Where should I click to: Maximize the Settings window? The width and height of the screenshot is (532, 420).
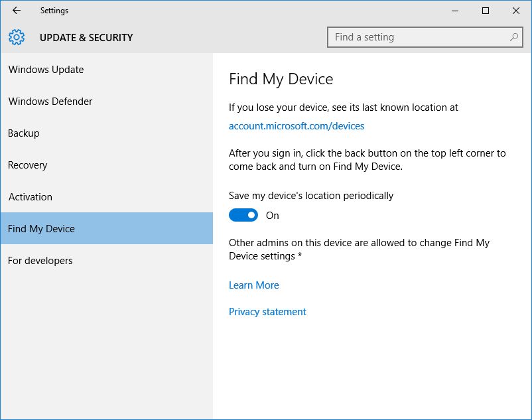click(x=486, y=11)
